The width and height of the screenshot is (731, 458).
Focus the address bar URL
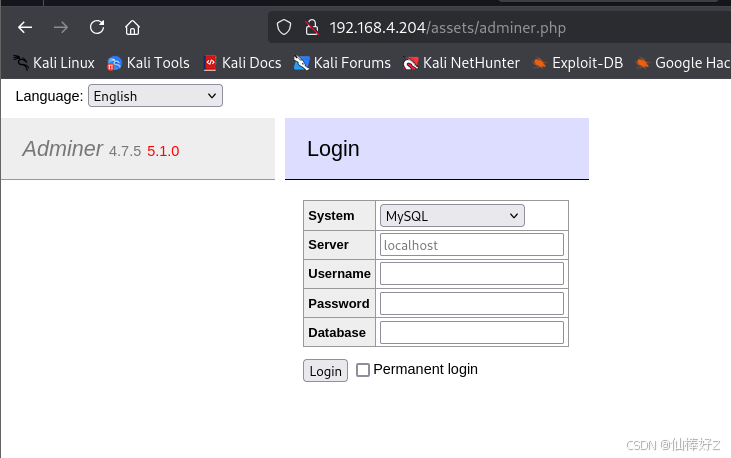point(448,28)
